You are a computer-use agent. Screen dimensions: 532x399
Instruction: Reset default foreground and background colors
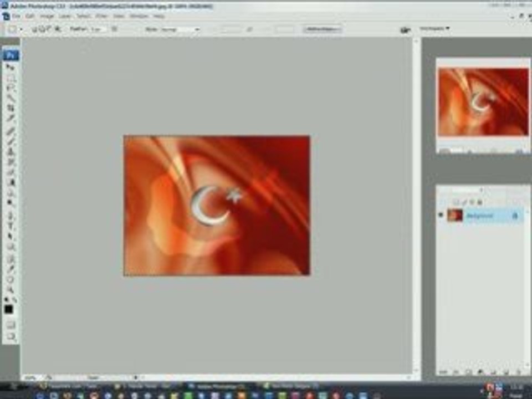tap(7, 300)
